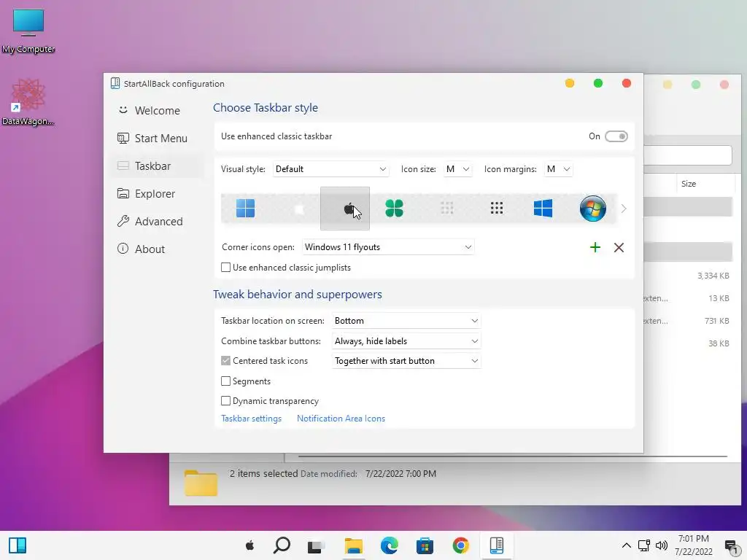
Task: Select the Windows 11 logo start icon
Action: coord(245,208)
